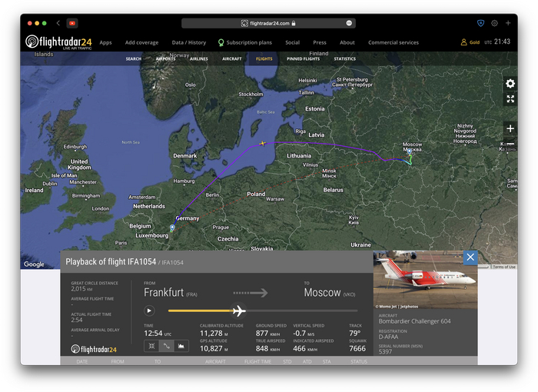
Task: Zoom in the map with plus button
Action: click(x=510, y=128)
